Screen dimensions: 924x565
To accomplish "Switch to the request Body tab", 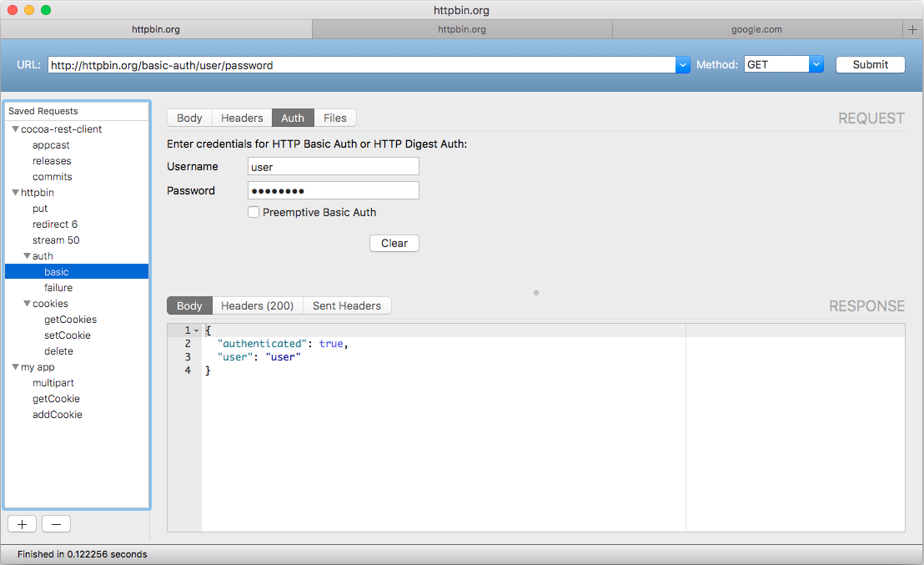I will (189, 118).
